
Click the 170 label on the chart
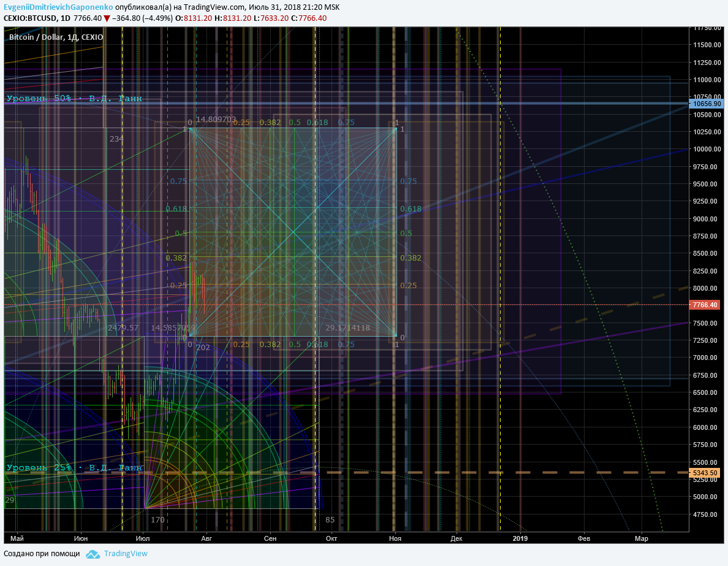(x=158, y=519)
